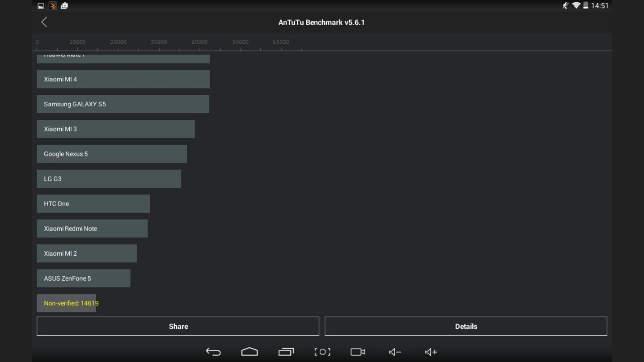Tap the Wi-Fi status icon

tap(576, 6)
